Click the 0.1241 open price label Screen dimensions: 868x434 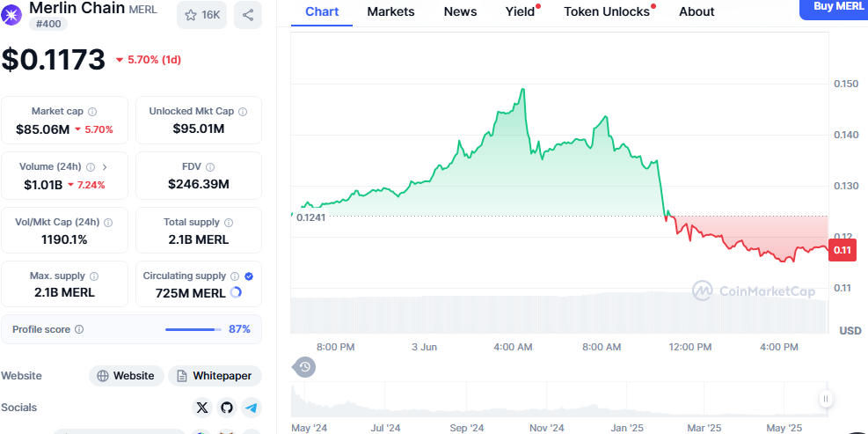tap(310, 217)
